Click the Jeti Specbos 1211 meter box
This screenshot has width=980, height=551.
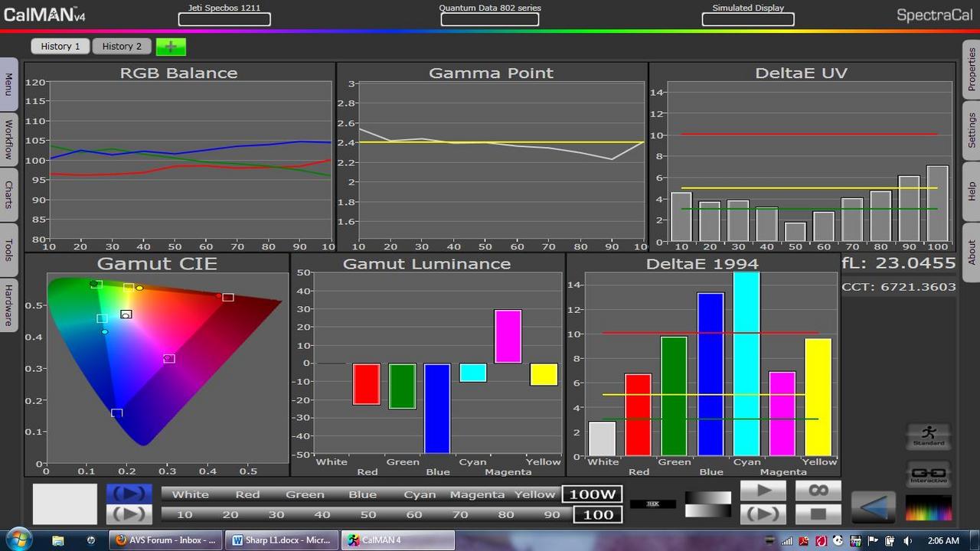[x=224, y=19]
